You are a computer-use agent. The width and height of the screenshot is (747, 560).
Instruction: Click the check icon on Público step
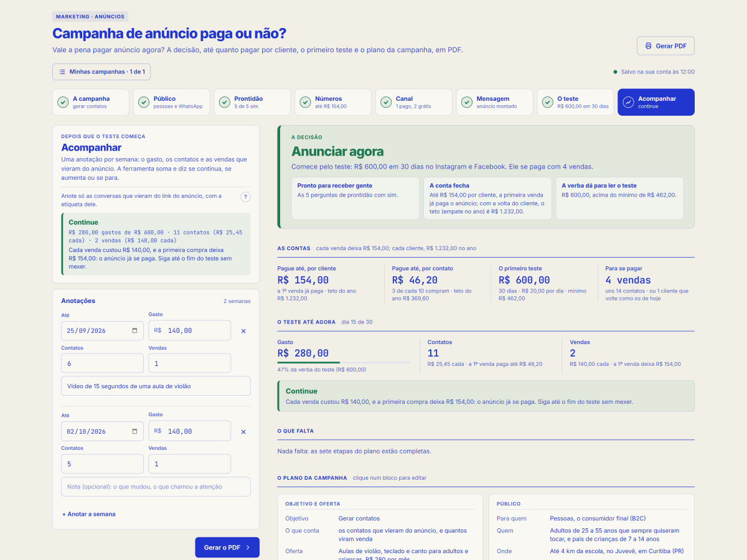point(144,102)
